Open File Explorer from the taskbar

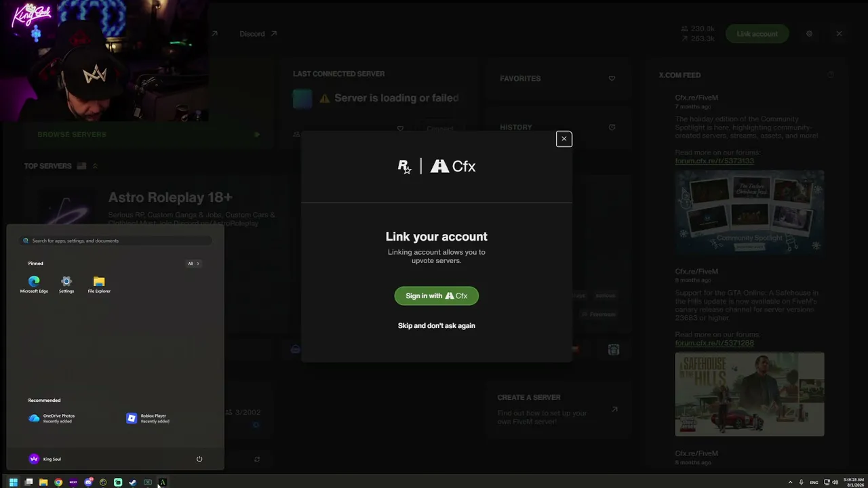click(43, 483)
